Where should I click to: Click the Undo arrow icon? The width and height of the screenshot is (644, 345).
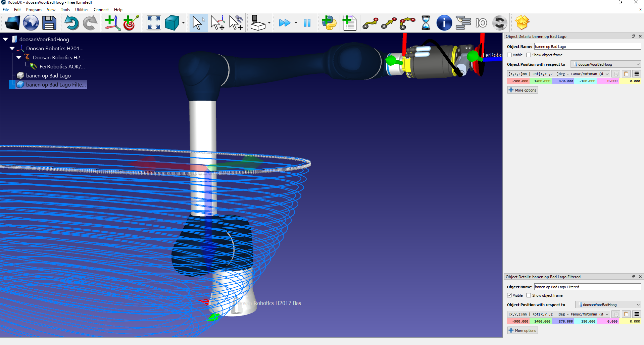click(x=71, y=23)
